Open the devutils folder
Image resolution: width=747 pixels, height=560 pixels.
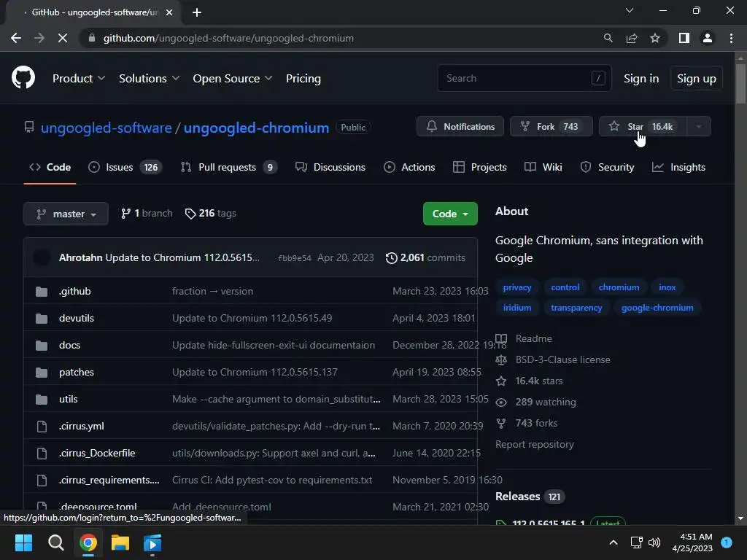(76, 318)
